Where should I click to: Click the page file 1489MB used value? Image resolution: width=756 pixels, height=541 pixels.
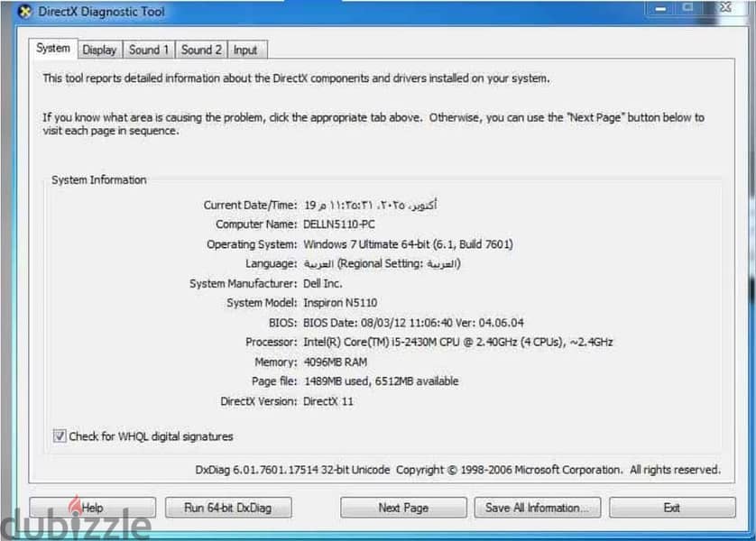point(381,381)
